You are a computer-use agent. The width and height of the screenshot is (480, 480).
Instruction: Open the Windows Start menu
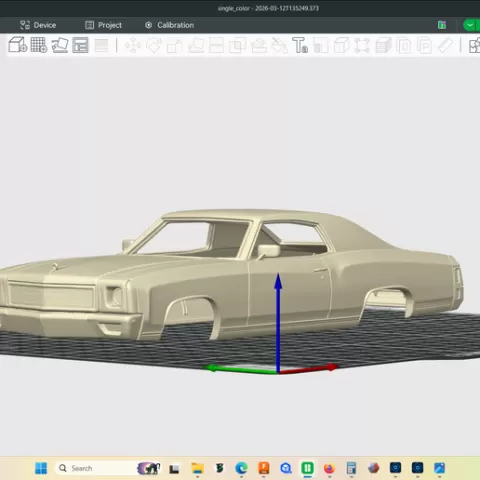41,468
